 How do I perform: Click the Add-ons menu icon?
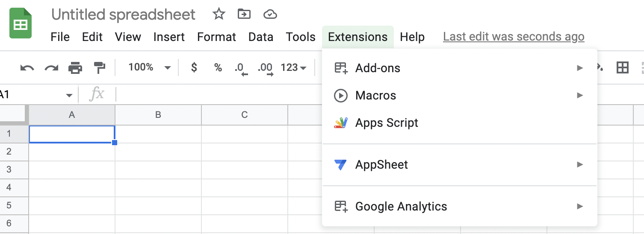click(x=341, y=68)
